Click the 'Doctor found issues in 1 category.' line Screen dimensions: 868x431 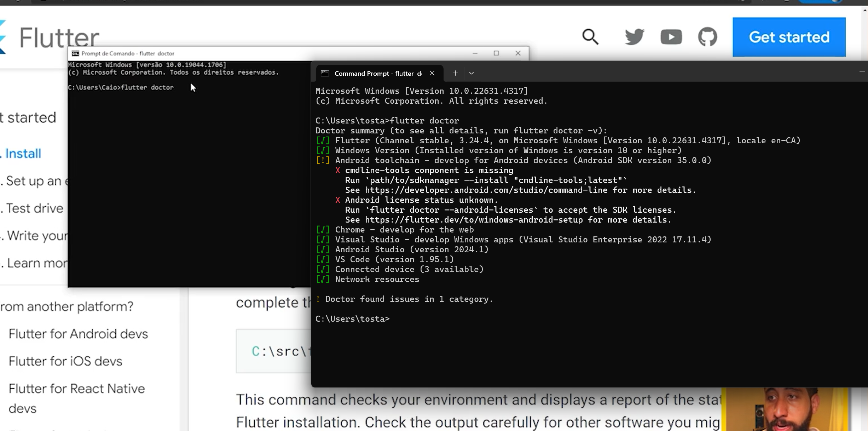pyautogui.click(x=404, y=299)
